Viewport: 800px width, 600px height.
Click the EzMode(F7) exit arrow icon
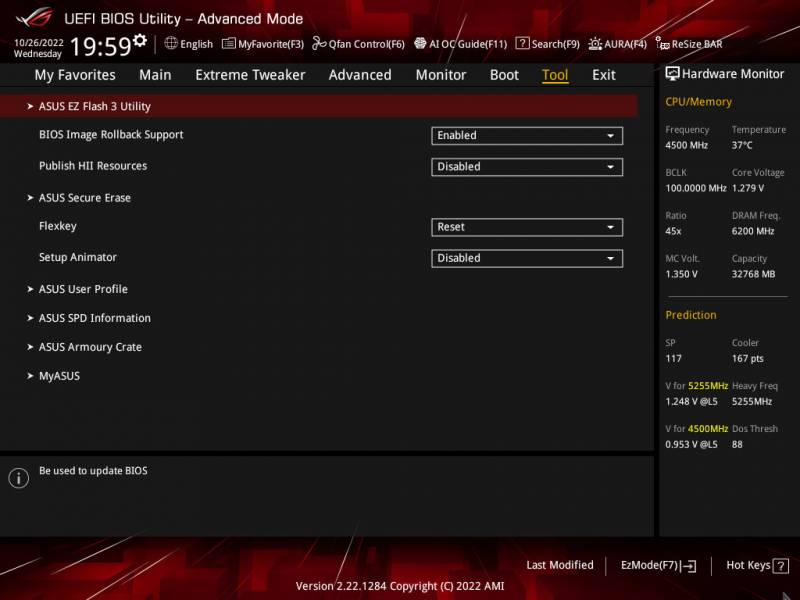click(688, 566)
